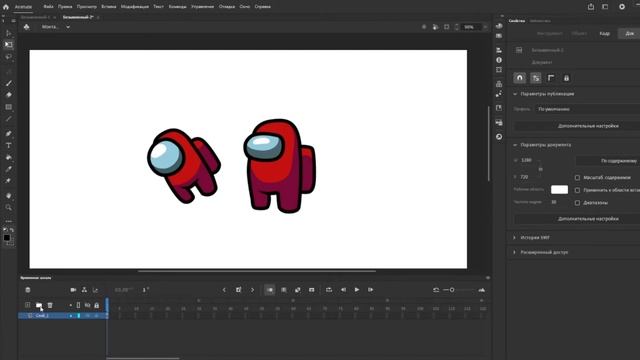640x360 pixels.
Task: Click the layer parenting view icon
Action: point(84,290)
